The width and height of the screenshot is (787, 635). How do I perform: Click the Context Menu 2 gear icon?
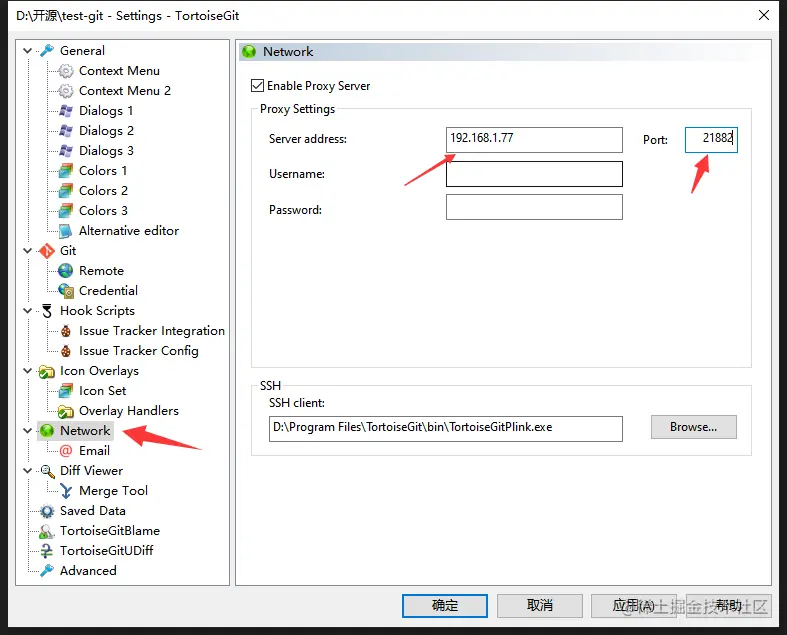[66, 91]
